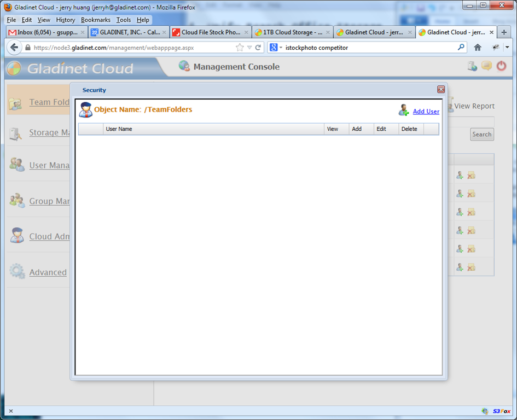Open the URL history dropdown arrow
517x420 pixels.
point(249,48)
